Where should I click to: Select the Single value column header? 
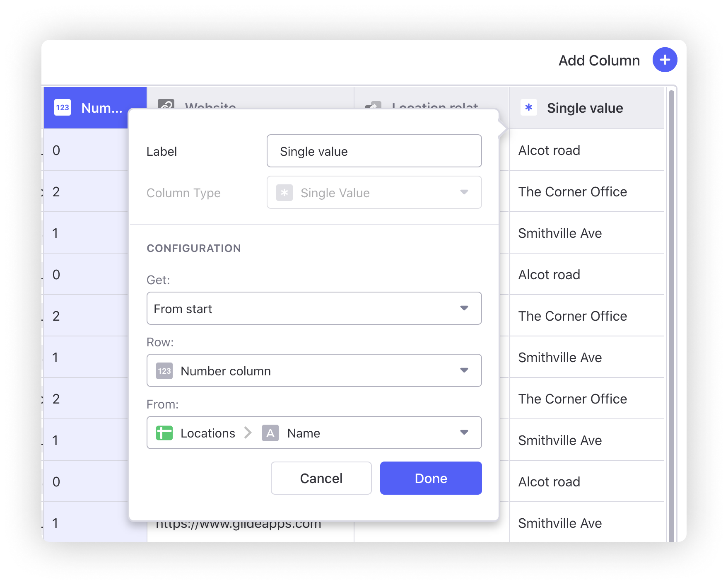[585, 108]
